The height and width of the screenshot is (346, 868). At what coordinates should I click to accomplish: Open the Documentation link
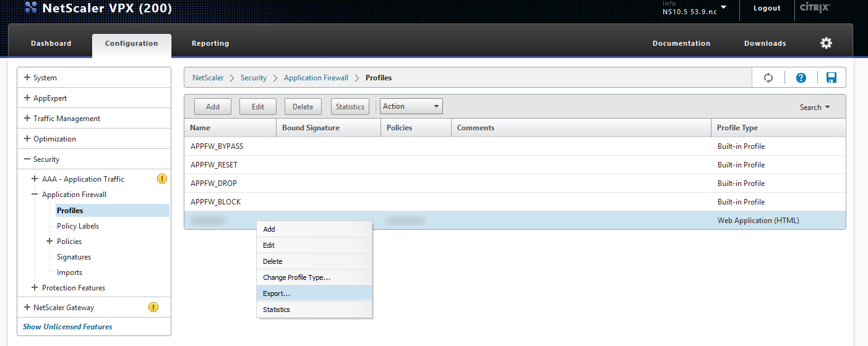click(681, 43)
